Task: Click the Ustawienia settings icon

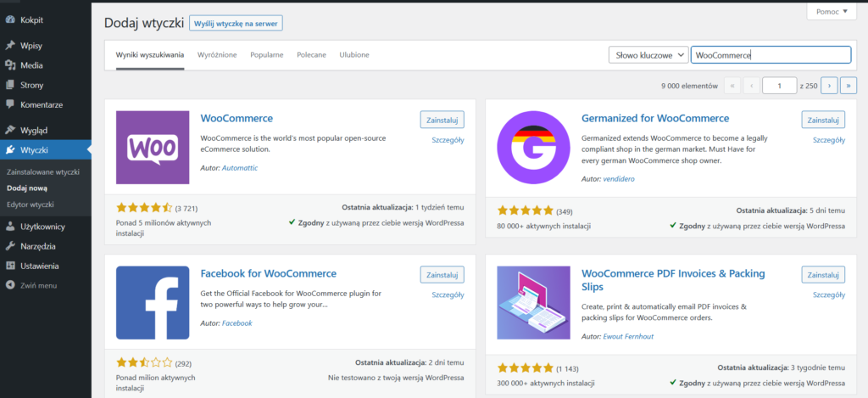Action: (x=10, y=266)
